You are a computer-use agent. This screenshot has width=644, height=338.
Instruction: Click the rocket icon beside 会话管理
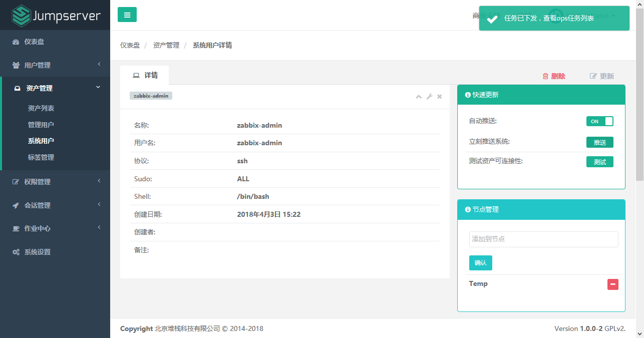click(16, 205)
